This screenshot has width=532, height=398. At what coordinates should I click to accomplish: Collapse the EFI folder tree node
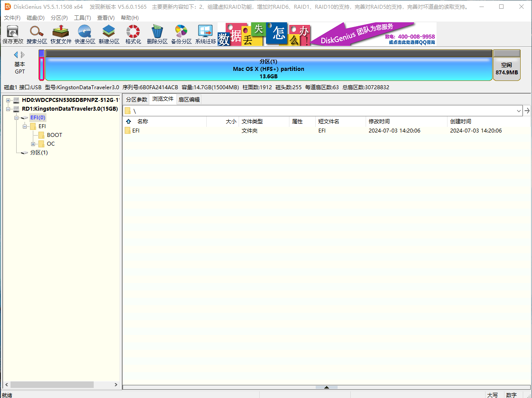pos(25,126)
